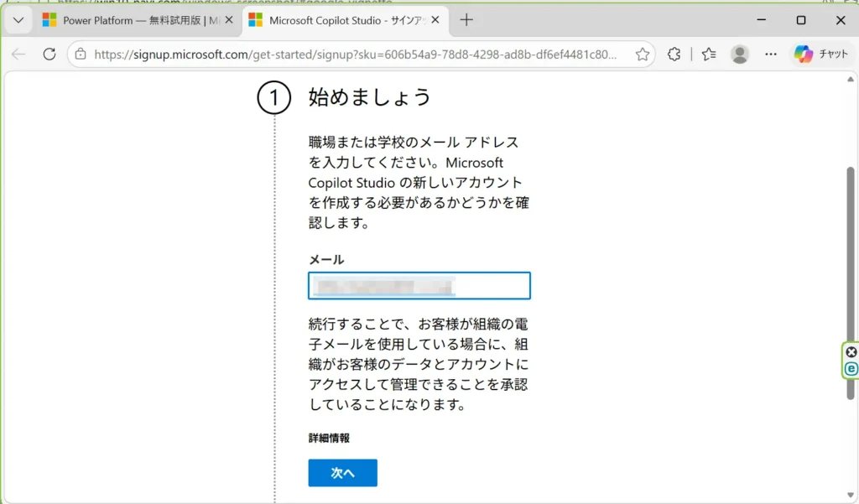Close the Microsoft Copilot Studio tab
The width and height of the screenshot is (859, 504).
pos(435,20)
